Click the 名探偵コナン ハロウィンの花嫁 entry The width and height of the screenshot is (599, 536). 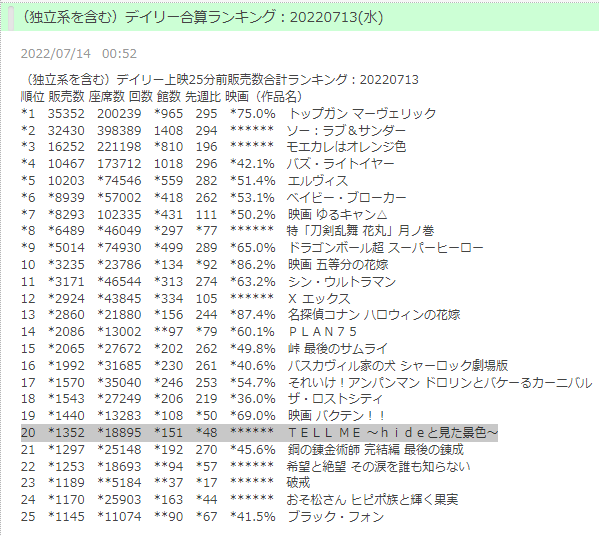[x=241, y=315]
